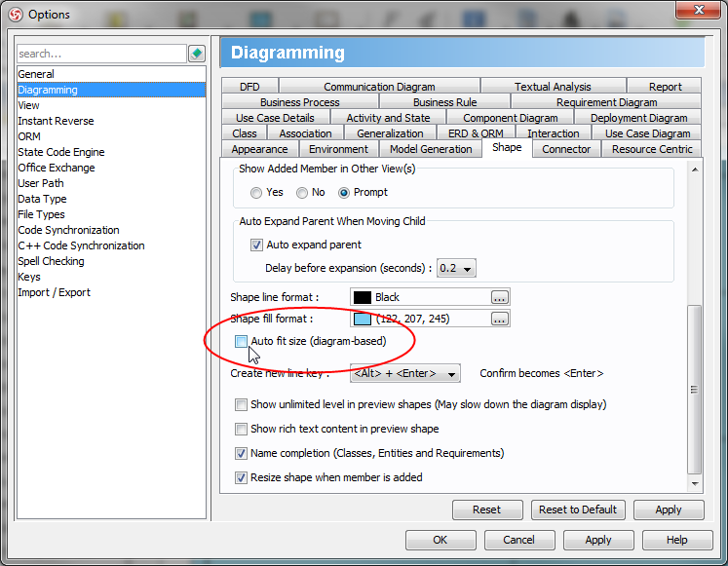Viewport: 728px width, 566px height.
Task: Uncheck Auto expand parent checkbox
Action: [257, 245]
